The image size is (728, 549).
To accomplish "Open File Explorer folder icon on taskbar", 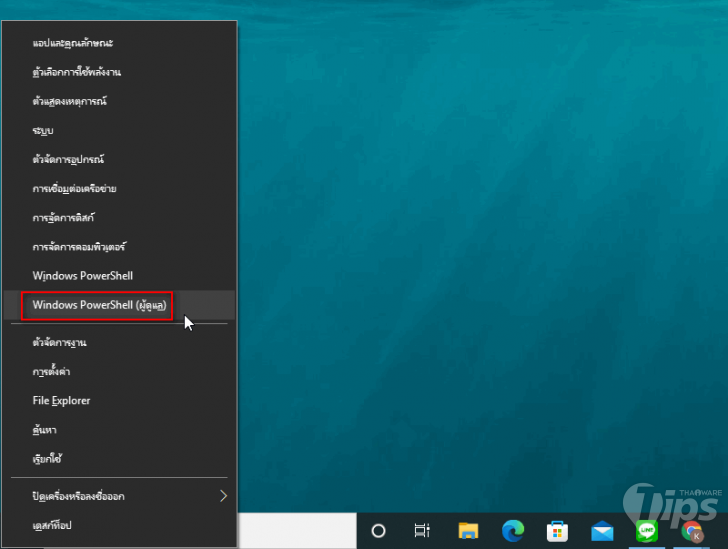I will click(x=468, y=530).
